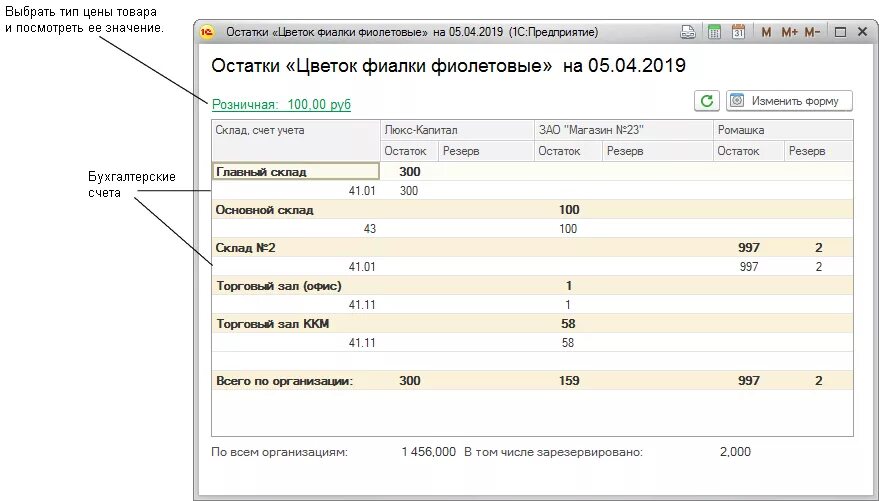Click the Склад, счет учета column header

click(x=296, y=141)
